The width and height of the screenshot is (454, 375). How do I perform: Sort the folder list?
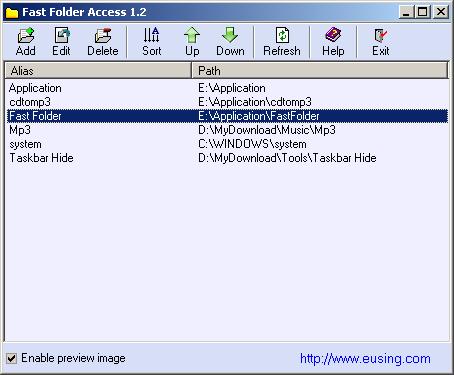(152, 41)
